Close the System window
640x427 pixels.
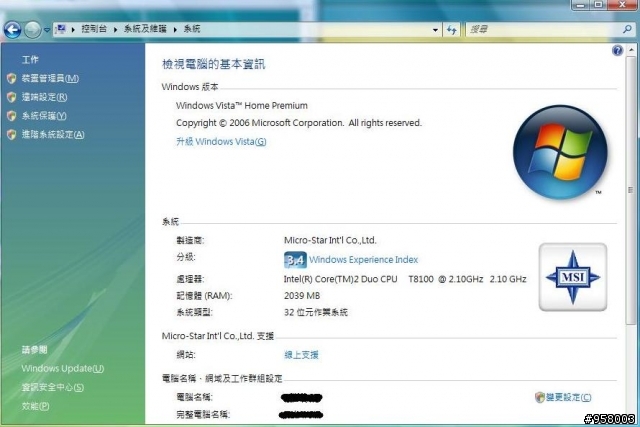tap(622, 5)
